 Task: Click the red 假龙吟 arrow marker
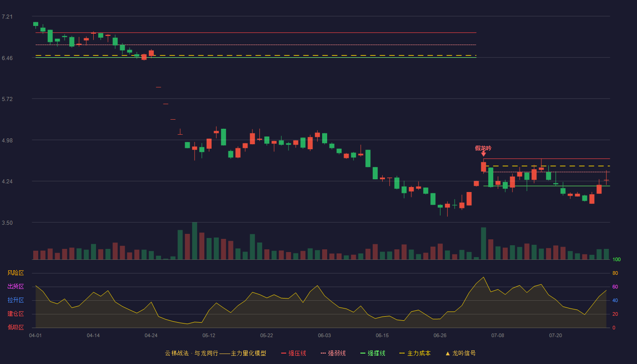pos(483,154)
